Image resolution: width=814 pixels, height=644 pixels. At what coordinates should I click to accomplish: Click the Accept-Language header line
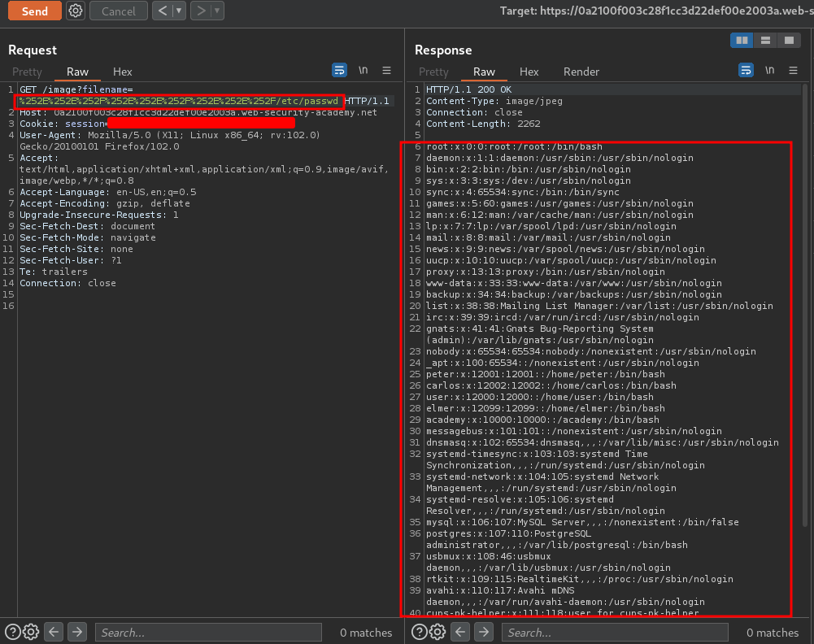108,192
